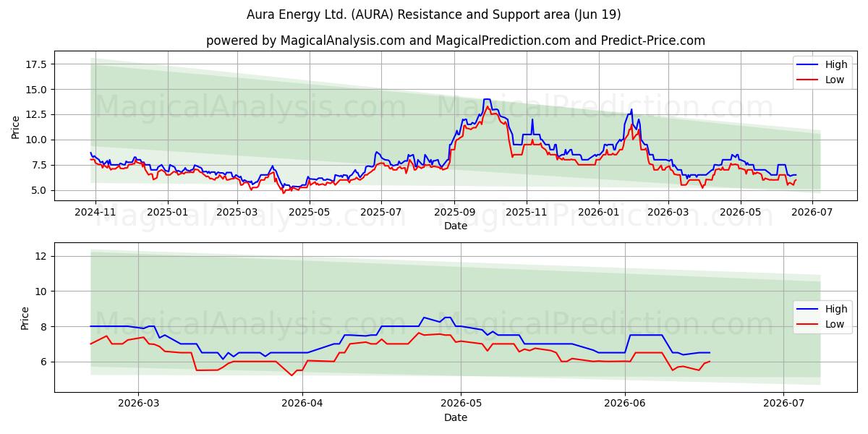
Task: Click the '2026-07' tick label on top chart
Action: point(813,212)
